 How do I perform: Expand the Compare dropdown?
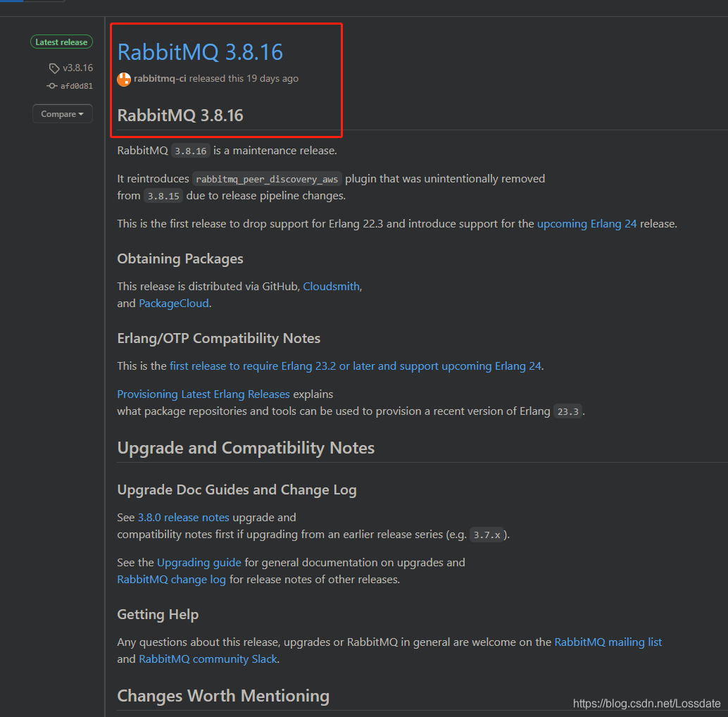point(62,114)
